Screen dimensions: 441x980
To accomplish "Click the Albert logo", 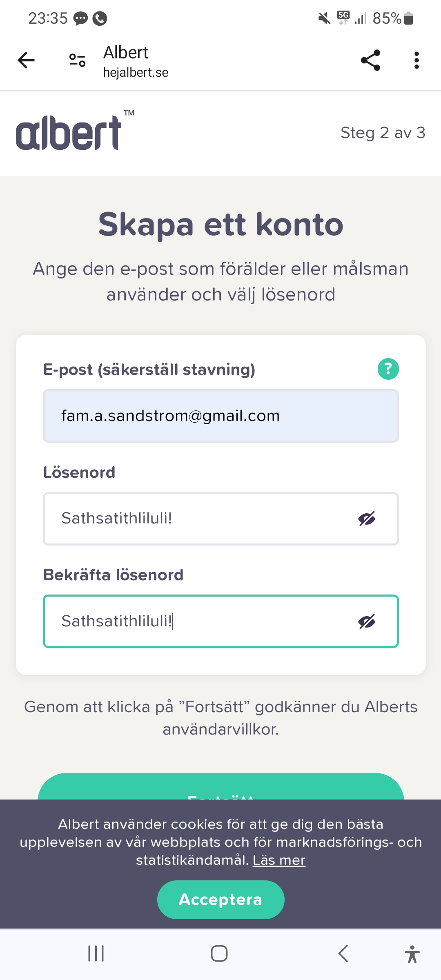I will click(69, 133).
